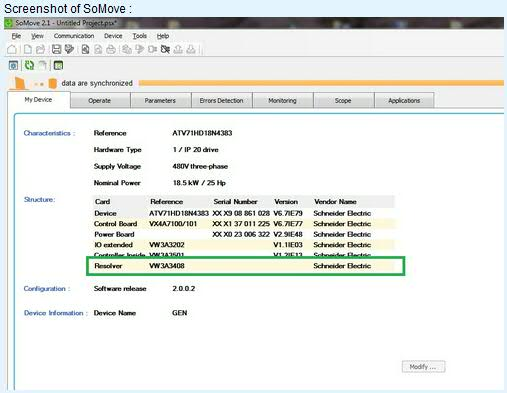The height and width of the screenshot is (393, 507).
Task: Select the IO extended row
Action: (243, 245)
